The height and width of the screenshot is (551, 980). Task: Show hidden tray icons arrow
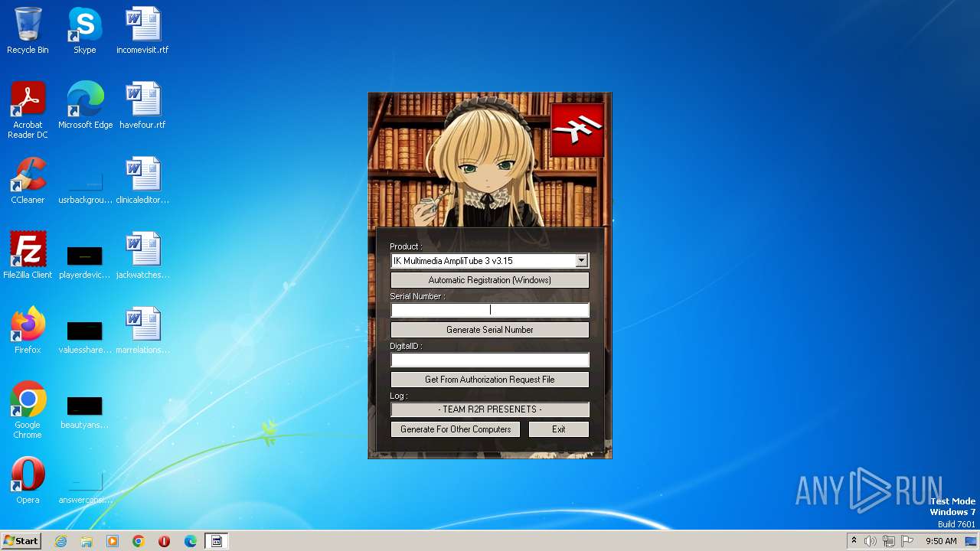coord(854,541)
